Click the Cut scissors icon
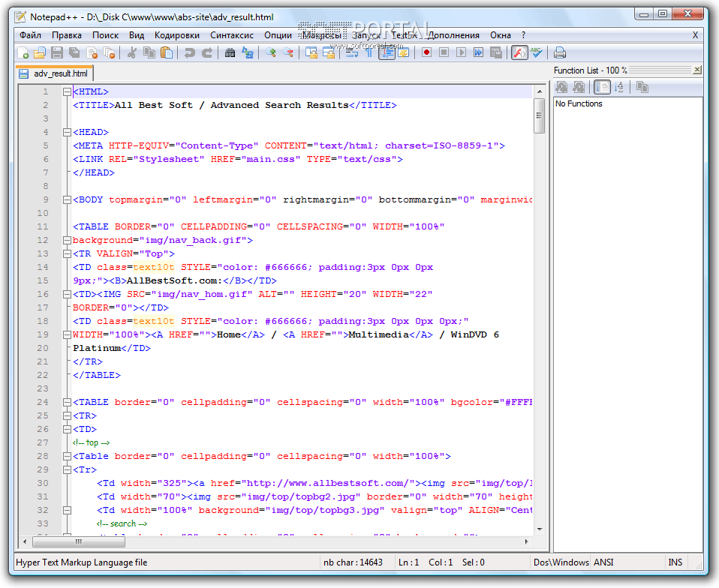This screenshot has height=588, width=719. tap(132, 52)
